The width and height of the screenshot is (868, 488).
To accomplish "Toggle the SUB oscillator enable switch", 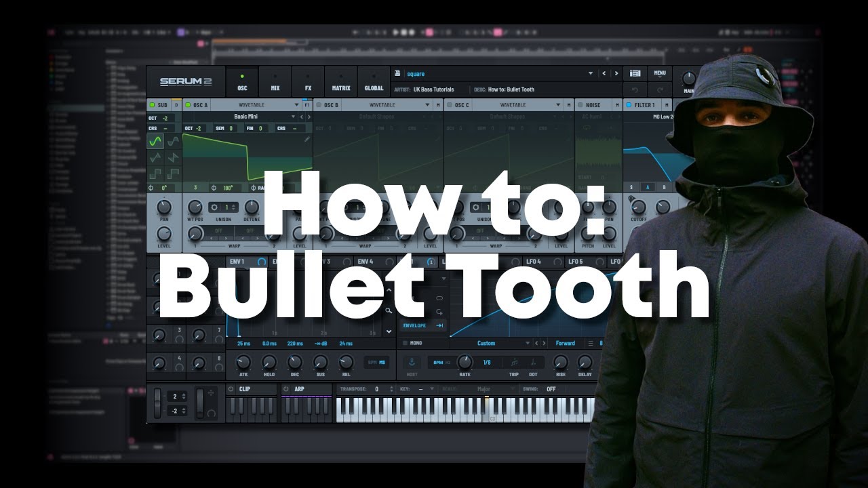I will tap(153, 105).
